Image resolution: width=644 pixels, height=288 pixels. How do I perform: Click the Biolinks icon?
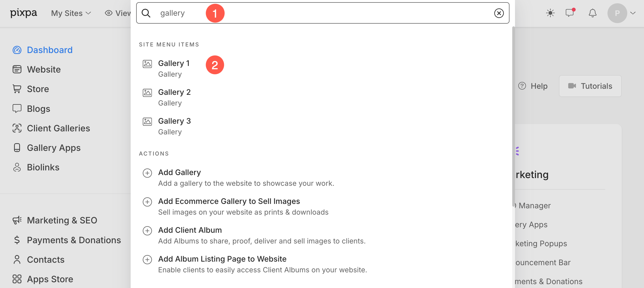pos(17,167)
